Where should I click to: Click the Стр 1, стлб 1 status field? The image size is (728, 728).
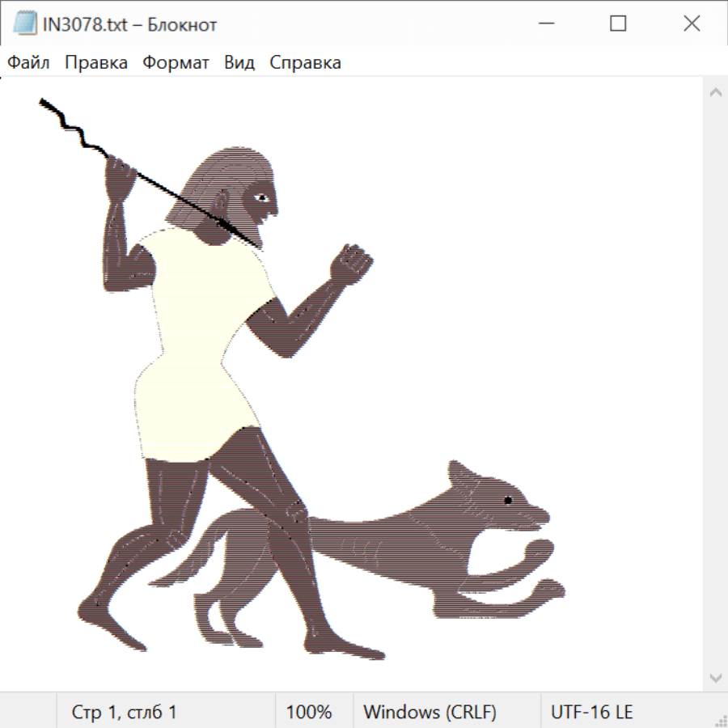click(x=124, y=713)
